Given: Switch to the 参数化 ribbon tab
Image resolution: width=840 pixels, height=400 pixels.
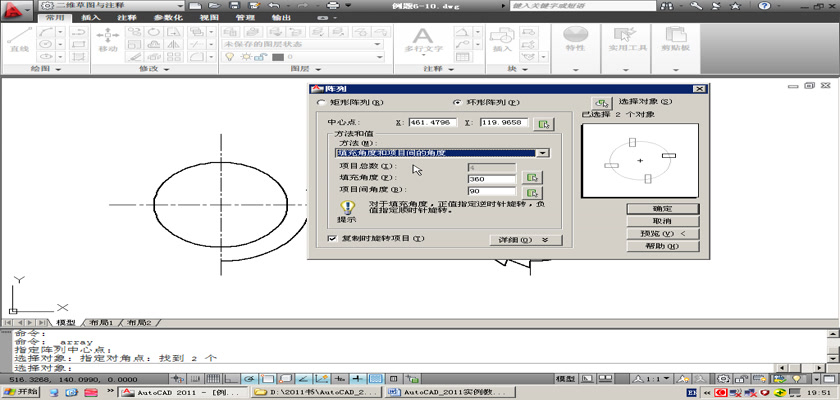Looking at the screenshot, I should pos(167,18).
